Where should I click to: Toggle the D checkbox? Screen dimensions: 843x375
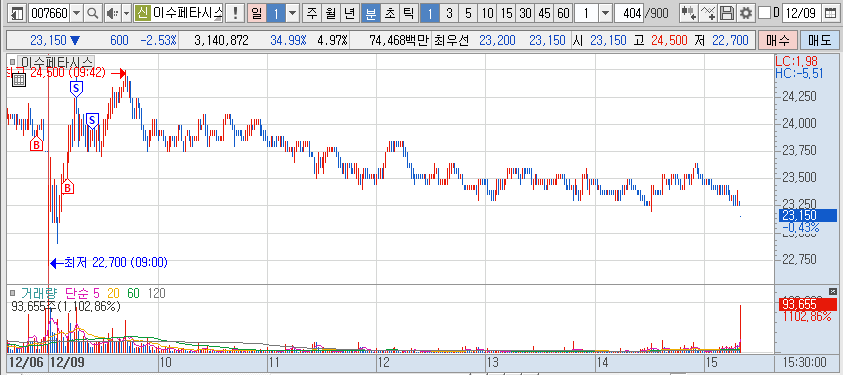click(765, 13)
